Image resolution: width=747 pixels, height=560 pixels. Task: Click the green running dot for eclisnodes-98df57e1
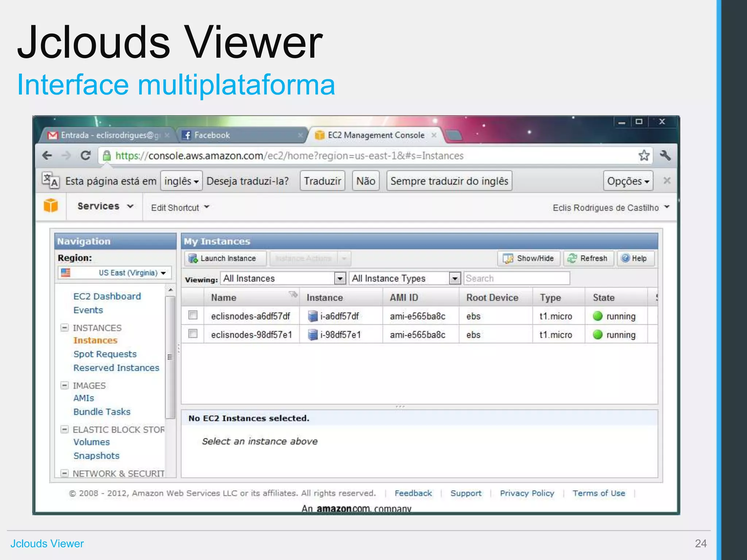click(x=597, y=335)
